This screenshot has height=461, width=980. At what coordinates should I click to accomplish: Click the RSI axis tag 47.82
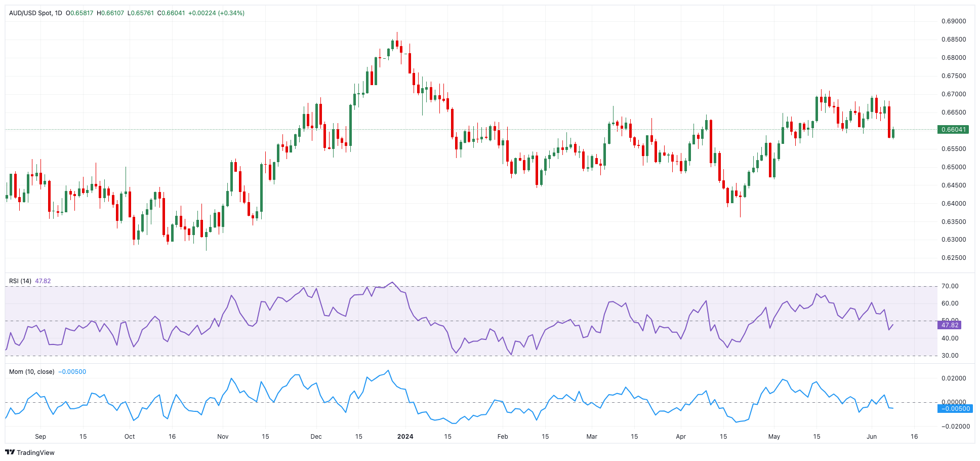(x=950, y=325)
